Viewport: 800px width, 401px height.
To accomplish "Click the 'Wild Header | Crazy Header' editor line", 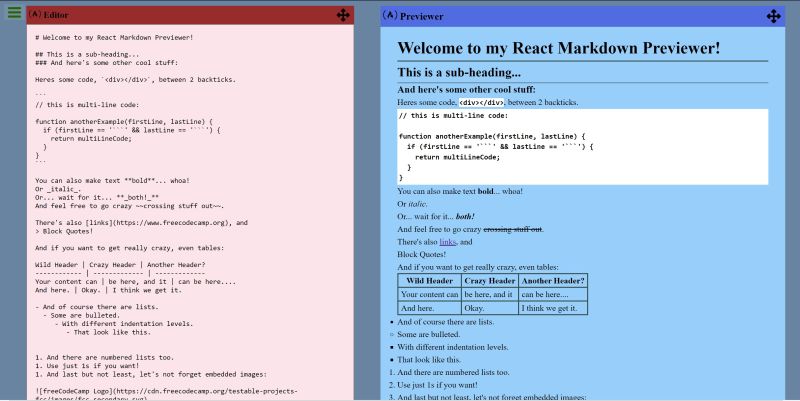I will click(x=120, y=265).
